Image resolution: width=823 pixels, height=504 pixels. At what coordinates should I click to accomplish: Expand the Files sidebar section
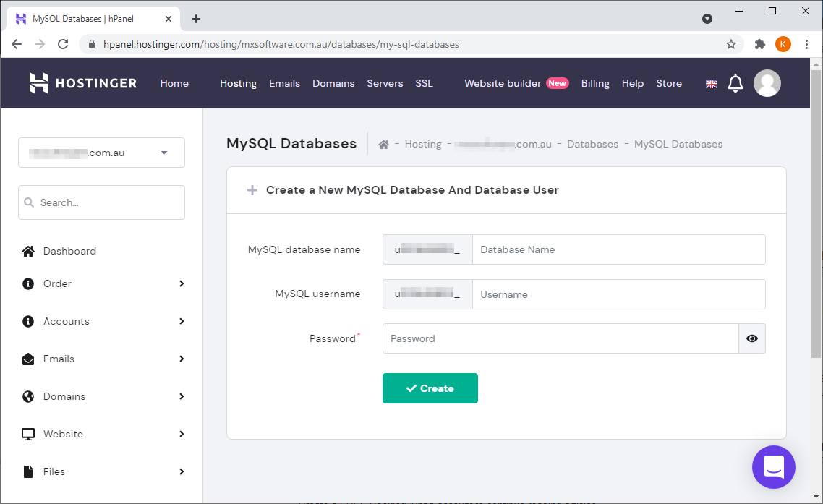point(182,471)
